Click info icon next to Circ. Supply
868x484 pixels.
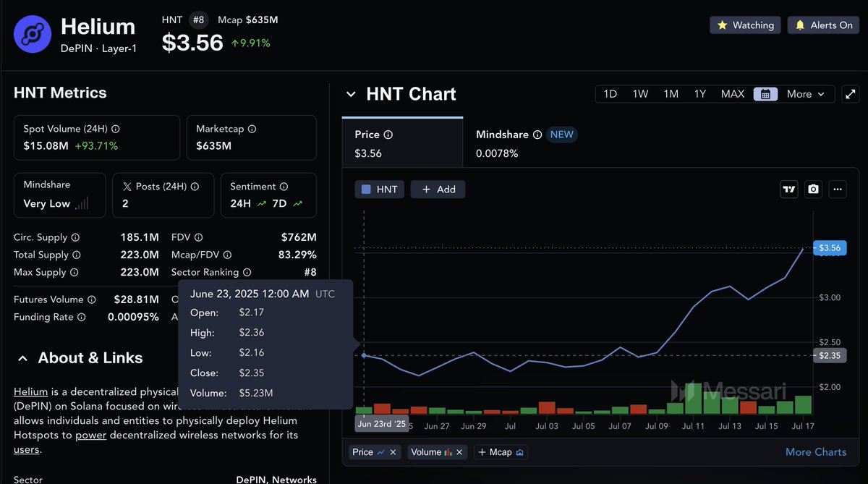point(76,237)
